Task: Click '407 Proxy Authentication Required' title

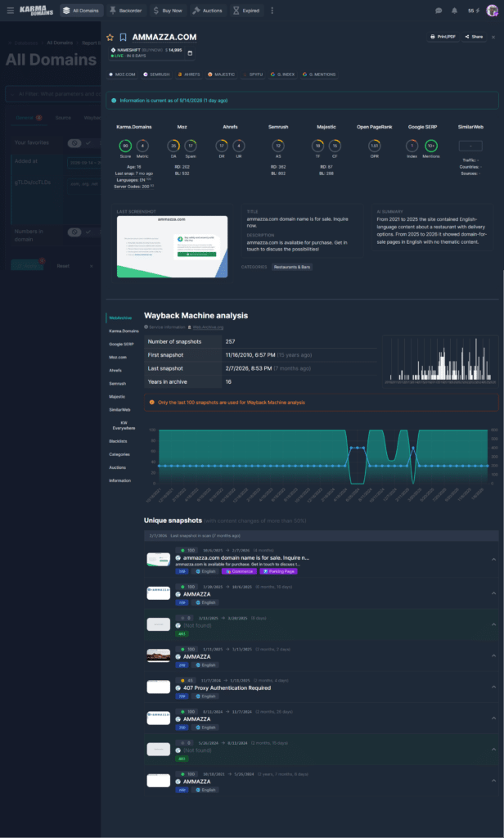Action: click(227, 687)
